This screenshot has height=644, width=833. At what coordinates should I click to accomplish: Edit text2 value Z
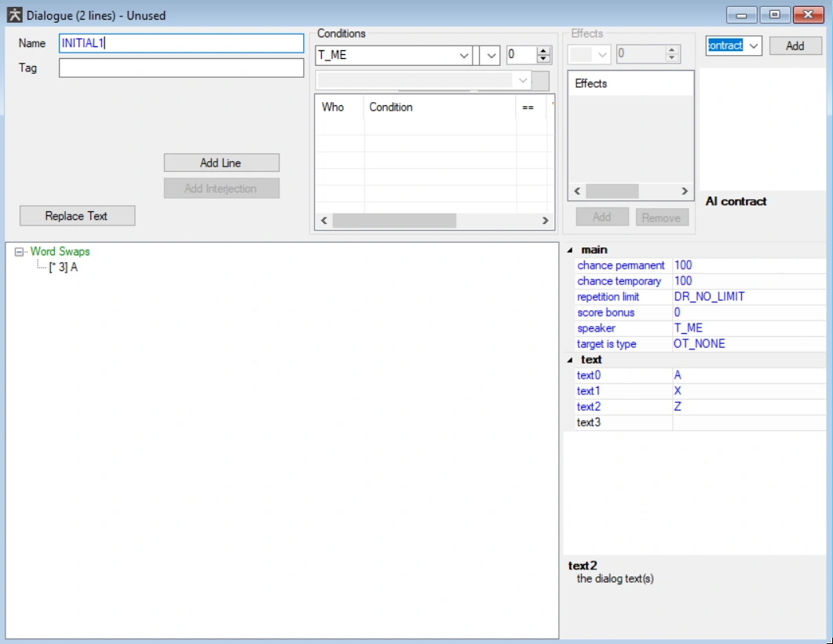748,407
